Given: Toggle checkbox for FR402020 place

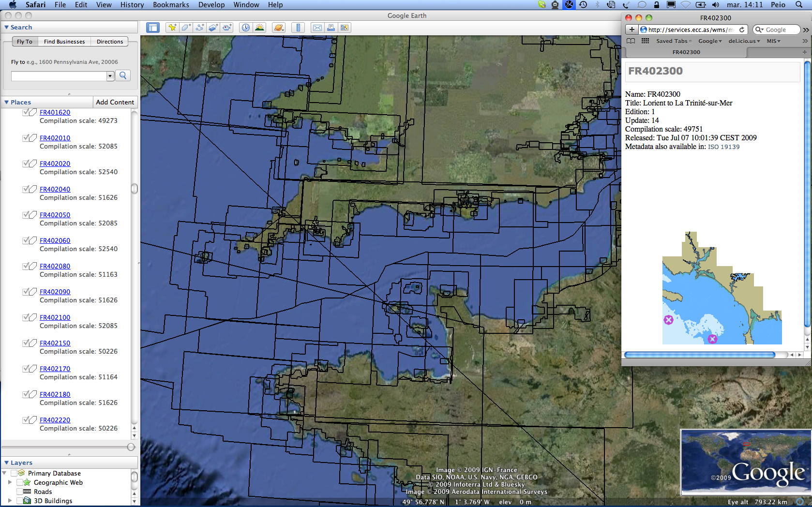Looking at the screenshot, I should tap(26, 164).
